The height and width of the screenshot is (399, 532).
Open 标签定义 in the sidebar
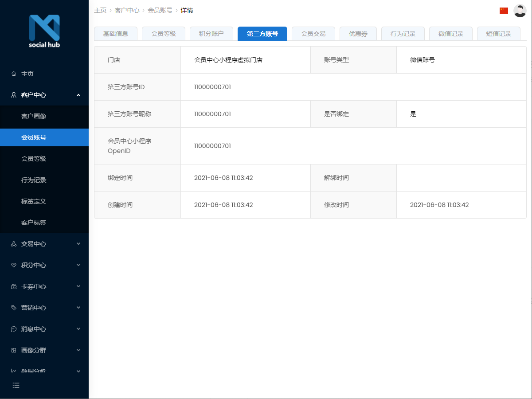pos(34,201)
